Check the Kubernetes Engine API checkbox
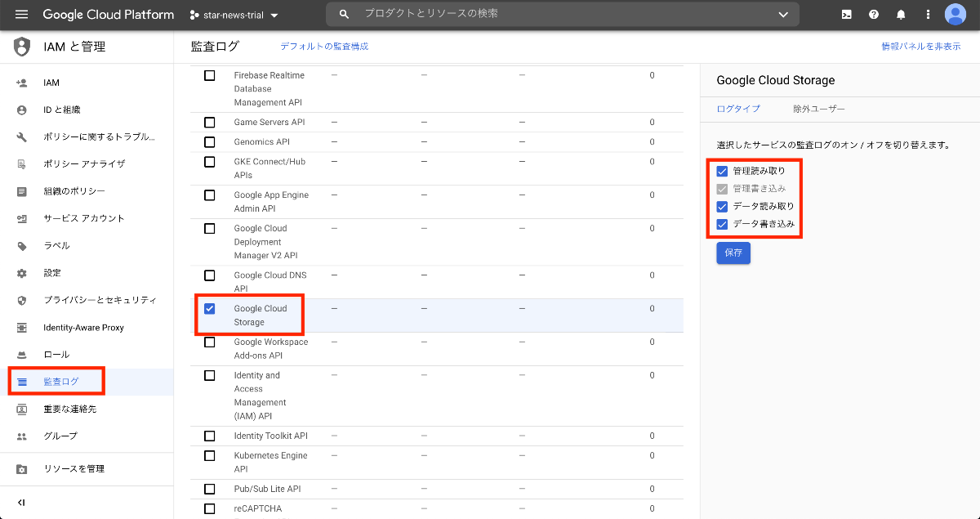This screenshot has width=980, height=519. tap(210, 456)
